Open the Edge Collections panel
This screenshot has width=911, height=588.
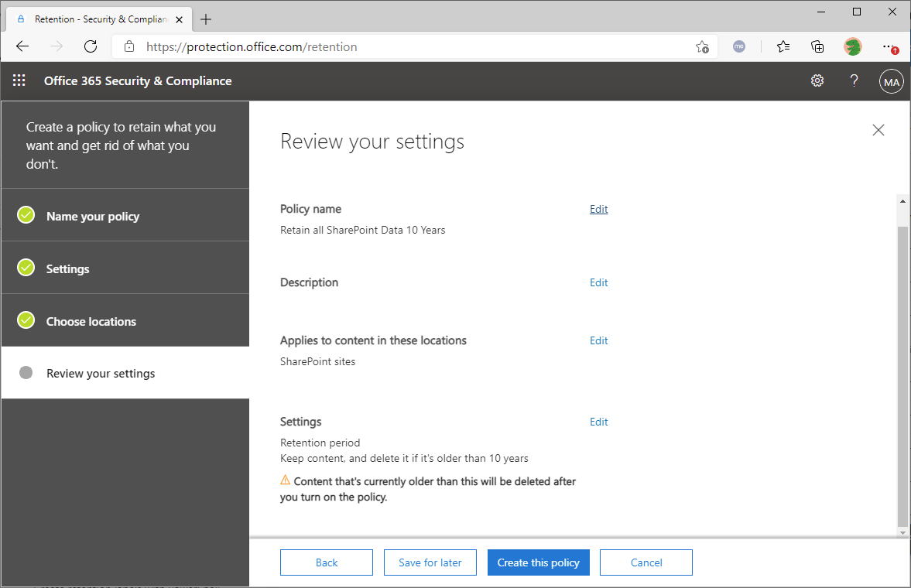click(817, 46)
